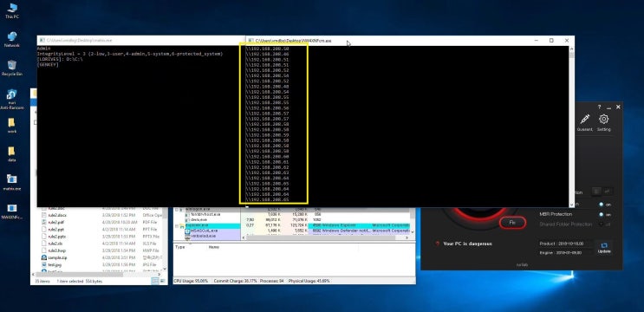
Task: Select matrix.exe on the desktop
Action: click(12, 182)
